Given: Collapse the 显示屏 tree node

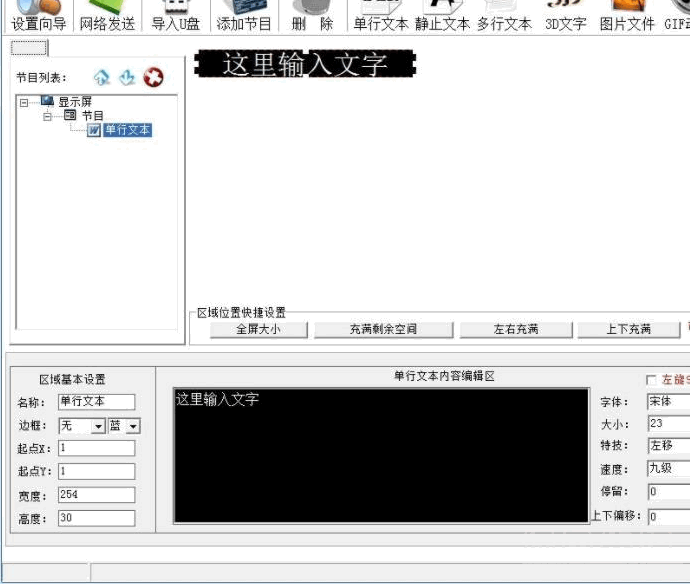Looking at the screenshot, I should (24, 102).
